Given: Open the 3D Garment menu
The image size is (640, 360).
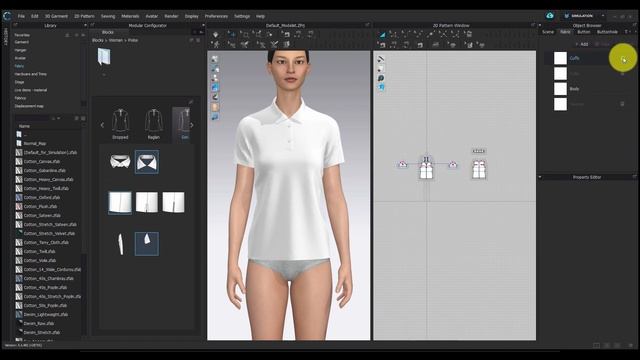Looking at the screenshot, I should tap(56, 16).
